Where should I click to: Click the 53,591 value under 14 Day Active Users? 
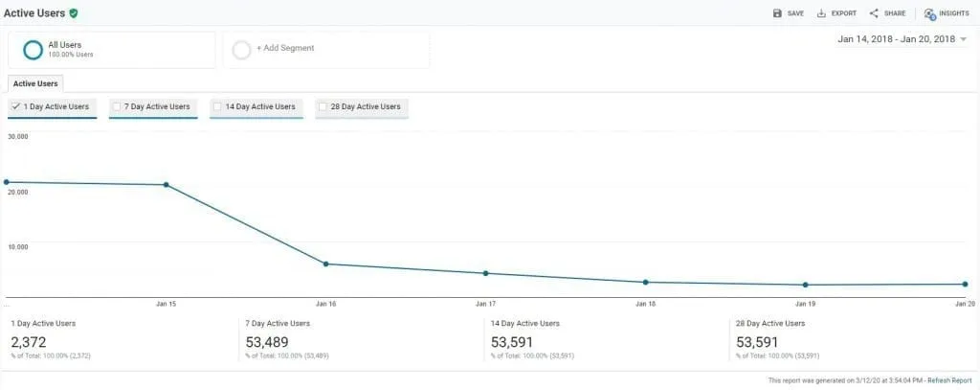(x=511, y=342)
